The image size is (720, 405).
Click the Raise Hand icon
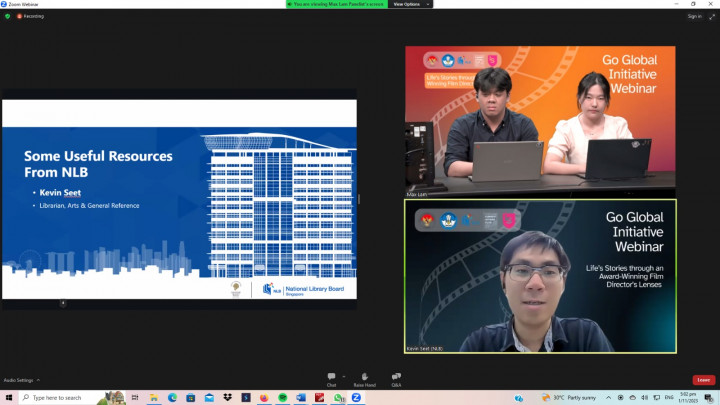[x=364, y=378]
